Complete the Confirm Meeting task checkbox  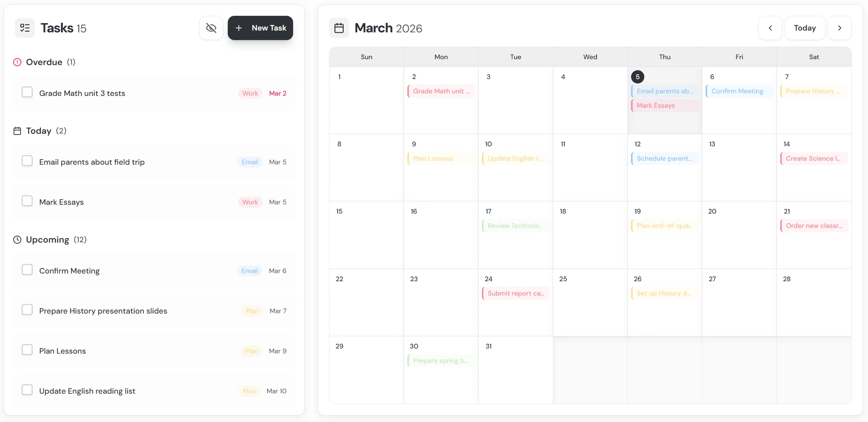pyautogui.click(x=28, y=269)
